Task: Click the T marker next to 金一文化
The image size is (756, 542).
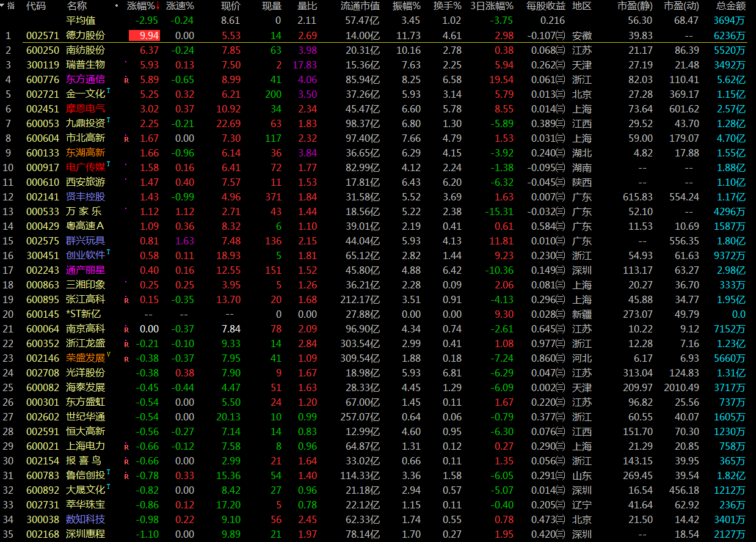Action: pos(108,90)
